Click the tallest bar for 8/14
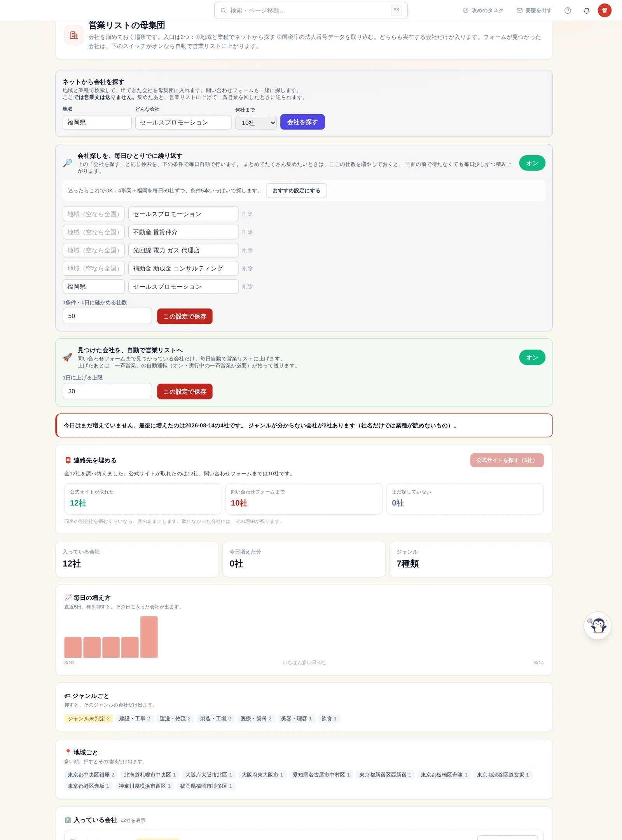The width and height of the screenshot is (622, 840). click(x=149, y=637)
